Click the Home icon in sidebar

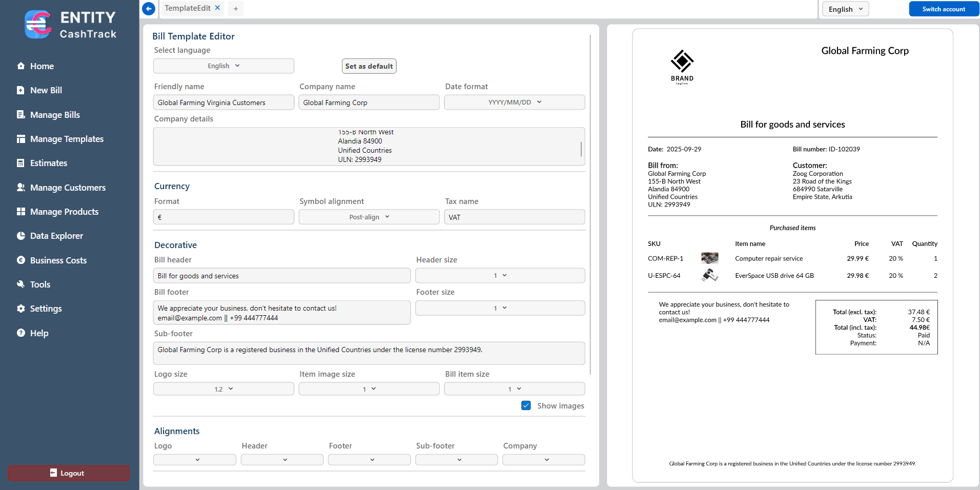click(x=21, y=66)
